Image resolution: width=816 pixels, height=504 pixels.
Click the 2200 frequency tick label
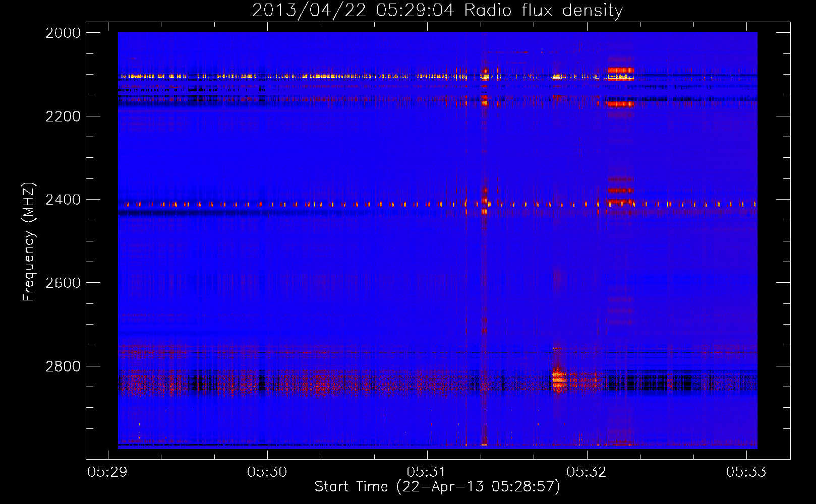point(63,116)
